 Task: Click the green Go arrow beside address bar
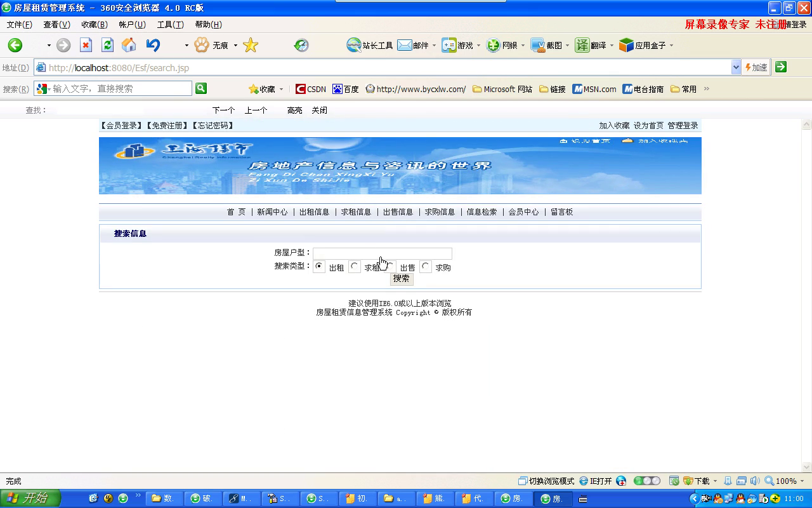click(x=781, y=67)
